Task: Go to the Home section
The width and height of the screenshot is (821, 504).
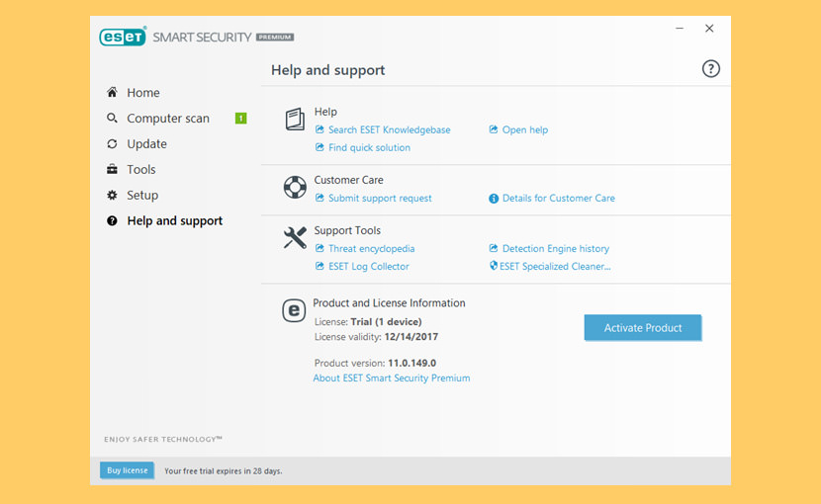Action: click(143, 93)
